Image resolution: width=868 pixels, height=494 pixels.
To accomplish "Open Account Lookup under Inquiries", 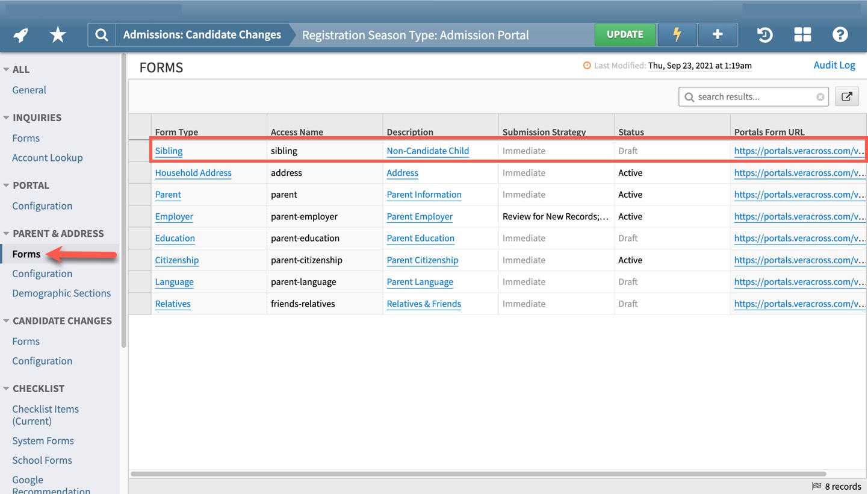I will click(x=48, y=158).
